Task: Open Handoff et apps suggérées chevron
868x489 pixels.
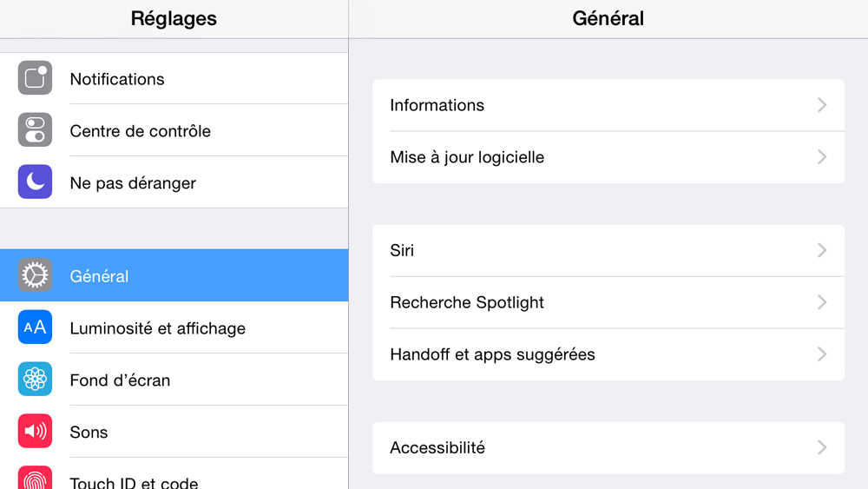Action: click(822, 354)
